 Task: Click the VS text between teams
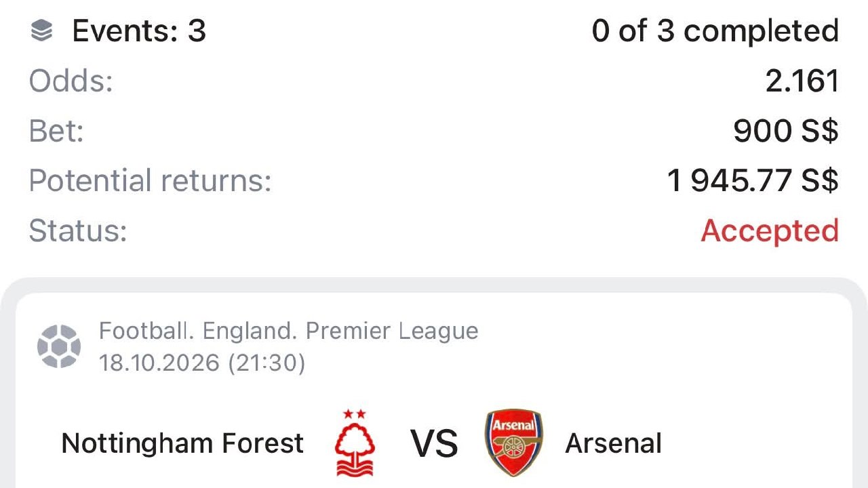coord(434,443)
